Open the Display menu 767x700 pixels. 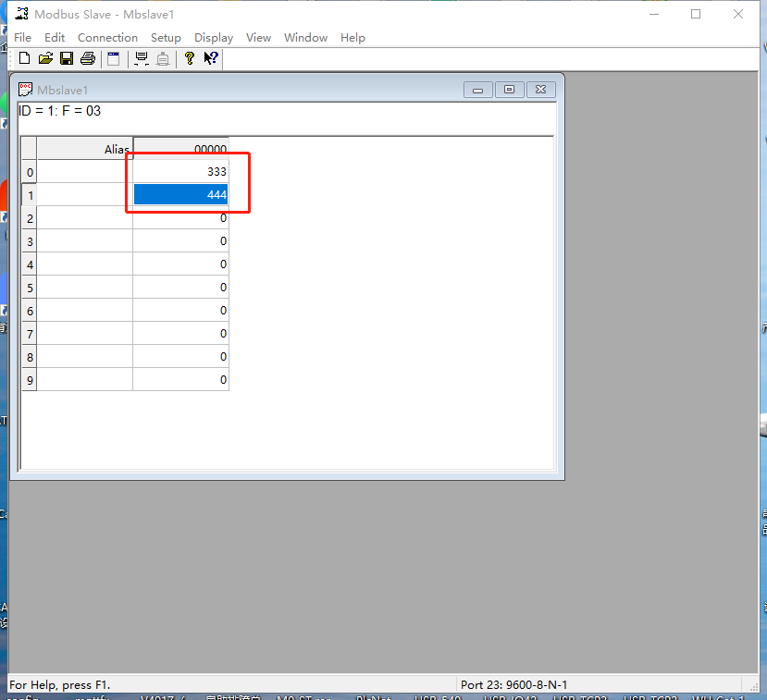tap(214, 38)
